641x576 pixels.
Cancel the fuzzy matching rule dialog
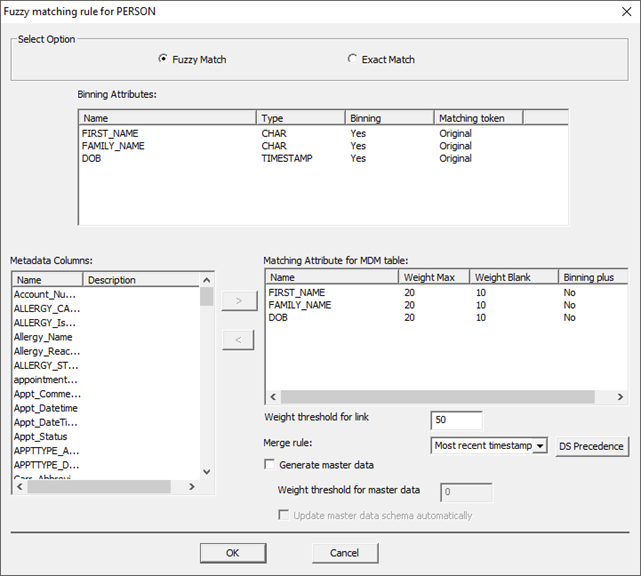click(345, 553)
